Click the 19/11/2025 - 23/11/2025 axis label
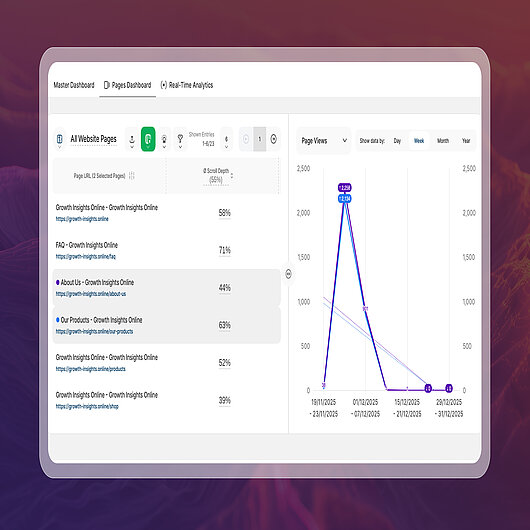This screenshot has height=530, width=530. point(323,408)
